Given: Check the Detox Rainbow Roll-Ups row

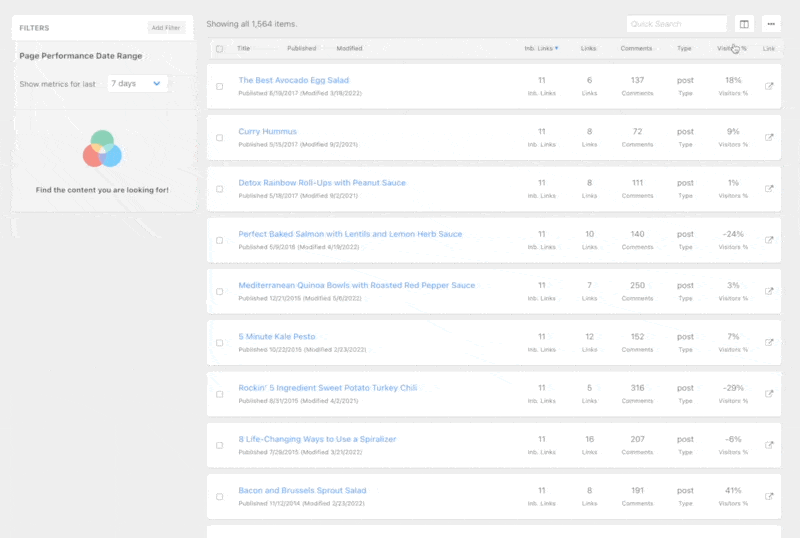Looking at the screenshot, I should tap(219, 189).
